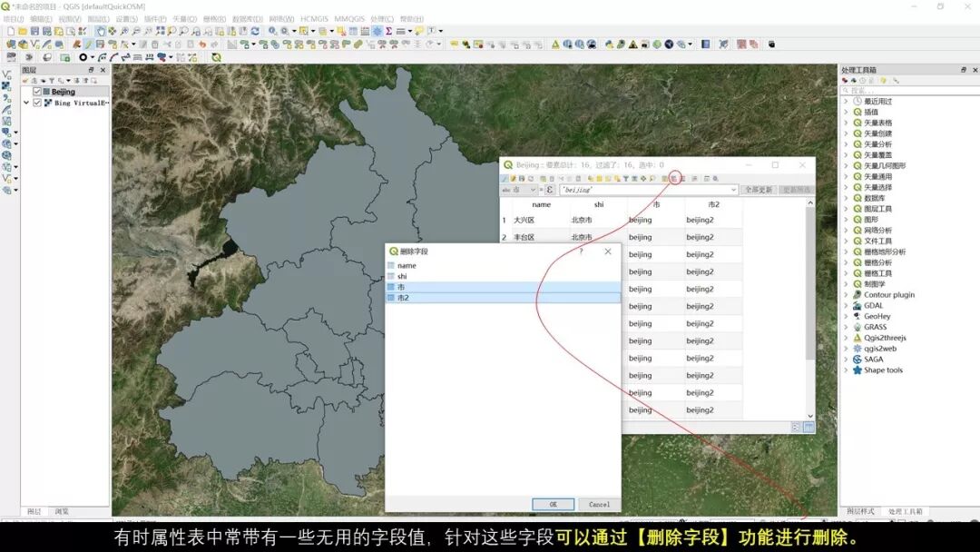Screen dimensions: 980x552
Task: Click the 全部更新 button
Action: pos(758,190)
